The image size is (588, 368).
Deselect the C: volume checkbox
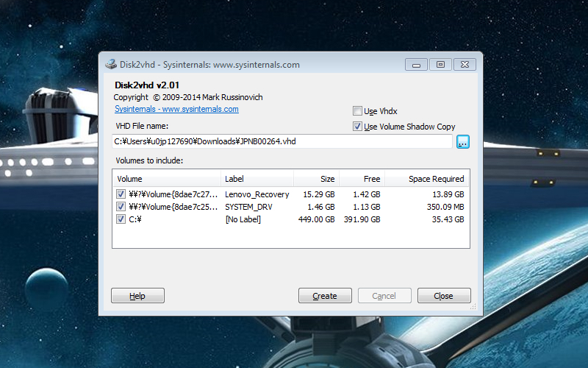121,219
